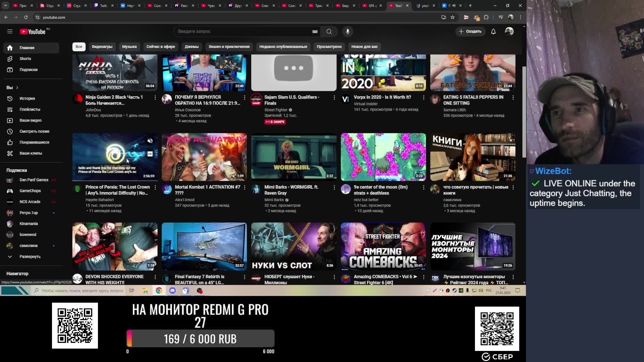Viewport: 644px width, 362px height.
Task: Unmute the Prince of Persia preview
Action: pyautogui.click(x=150, y=141)
